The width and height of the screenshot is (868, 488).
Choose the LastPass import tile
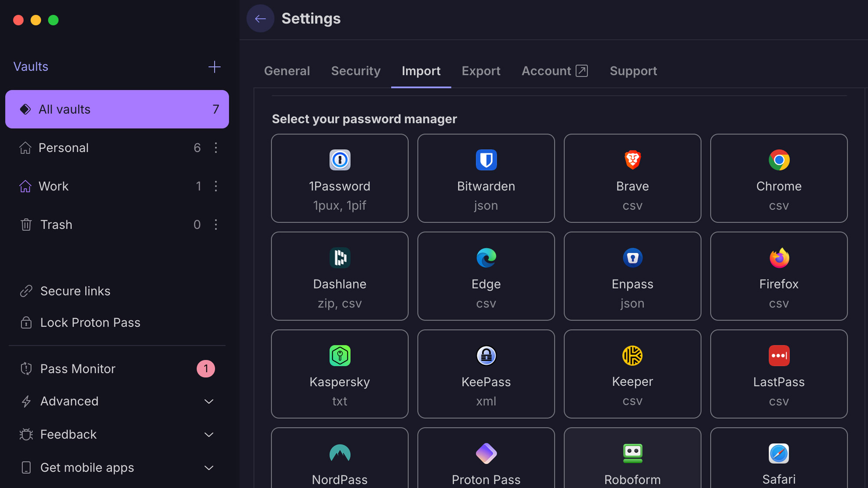point(779,374)
